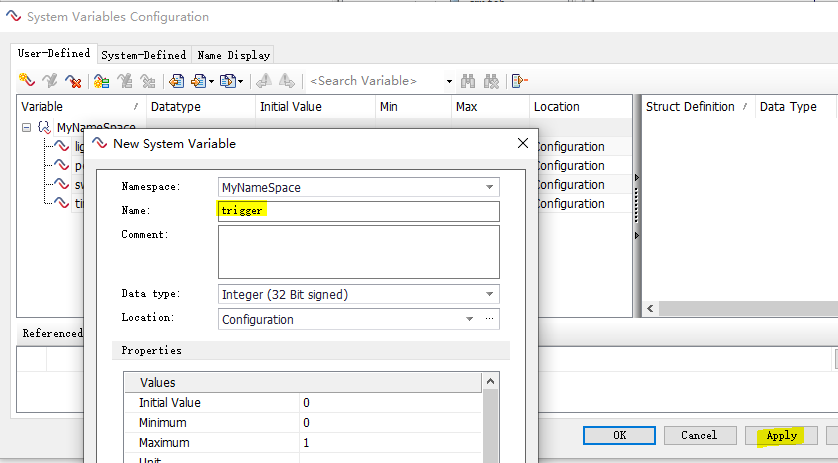Click the upper splitter collapse arrow
This screenshot has width=838, height=463.
[x=637, y=178]
